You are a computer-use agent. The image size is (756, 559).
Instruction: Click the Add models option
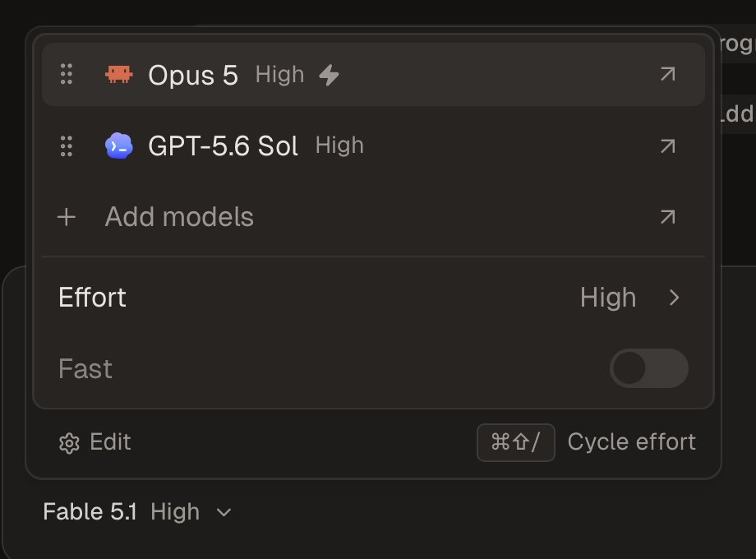click(374, 217)
